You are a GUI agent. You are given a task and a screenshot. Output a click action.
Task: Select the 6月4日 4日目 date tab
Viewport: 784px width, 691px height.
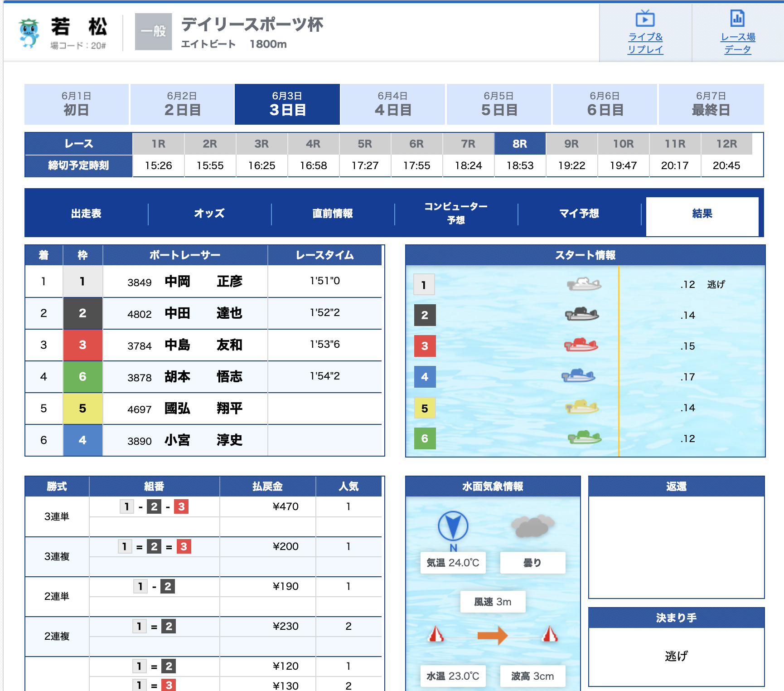pos(393,104)
